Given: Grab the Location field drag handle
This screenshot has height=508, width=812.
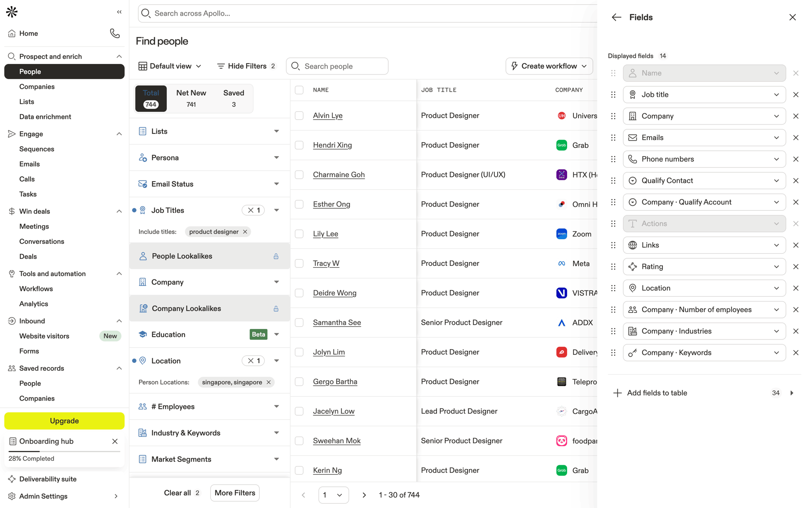Looking at the screenshot, I should click(613, 288).
